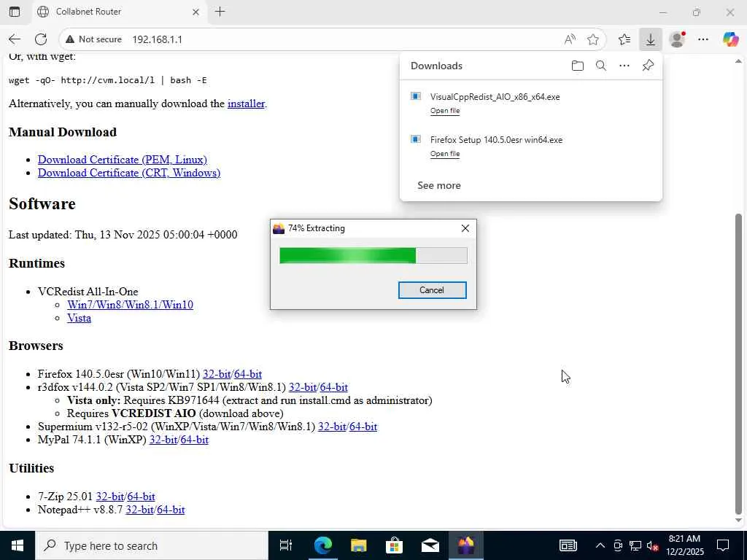Open muted volume icon in tray
The height and width of the screenshot is (560, 747).
652,545
